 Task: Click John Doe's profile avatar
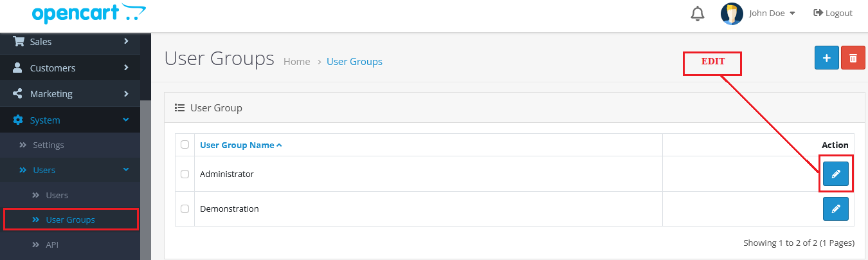pyautogui.click(x=732, y=14)
